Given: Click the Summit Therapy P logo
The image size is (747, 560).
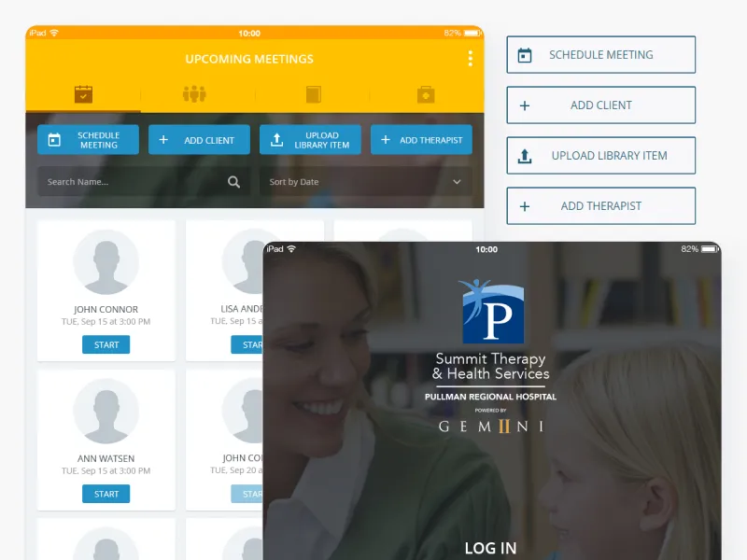Looking at the screenshot, I should [x=492, y=311].
